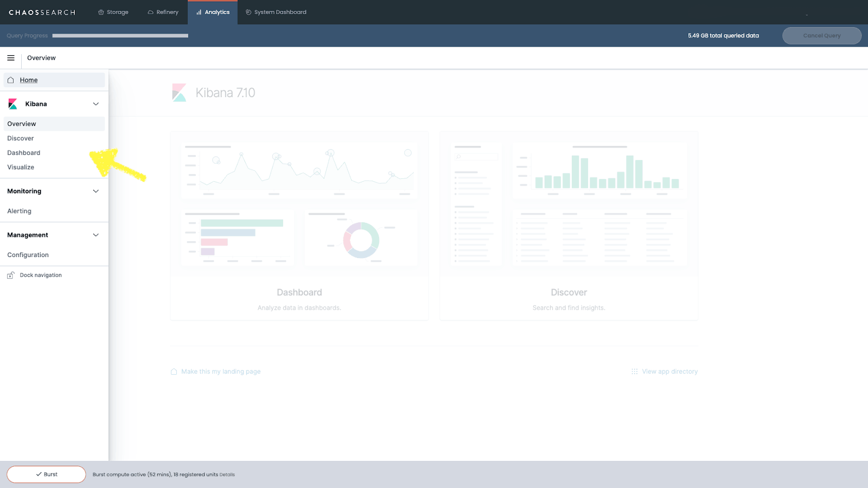The height and width of the screenshot is (488, 868).
Task: Open the View app directory link
Action: click(x=669, y=371)
